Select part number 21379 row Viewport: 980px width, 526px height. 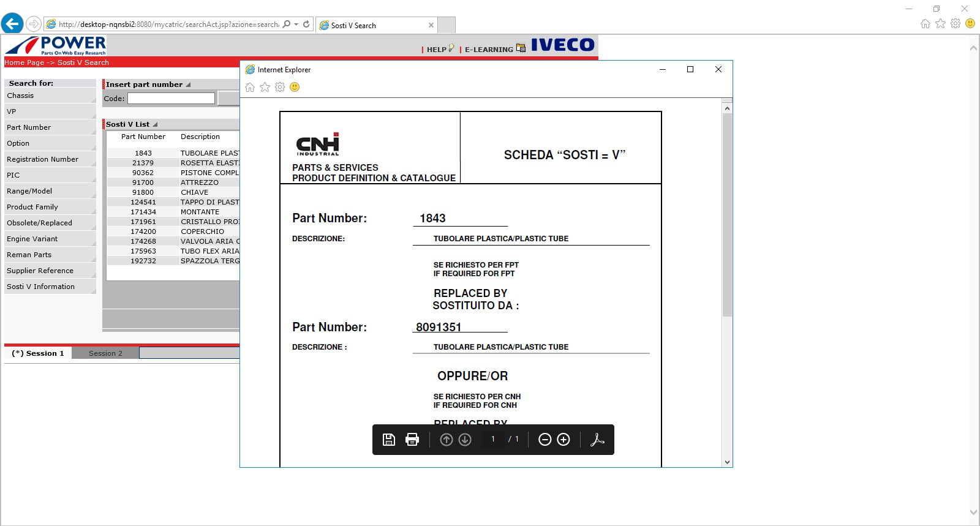173,163
